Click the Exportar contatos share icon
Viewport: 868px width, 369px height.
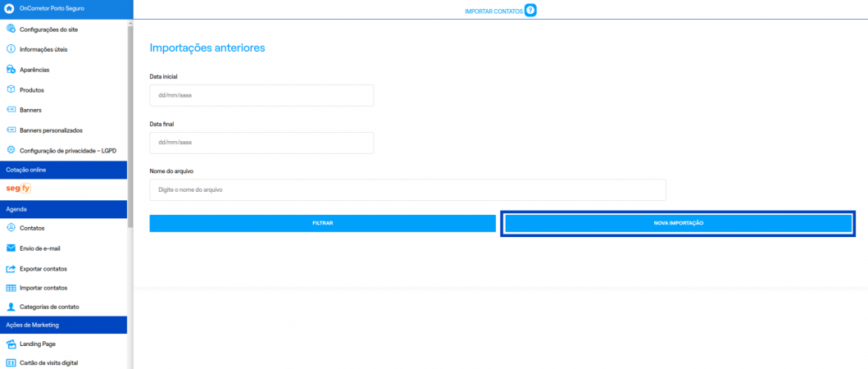[11, 268]
